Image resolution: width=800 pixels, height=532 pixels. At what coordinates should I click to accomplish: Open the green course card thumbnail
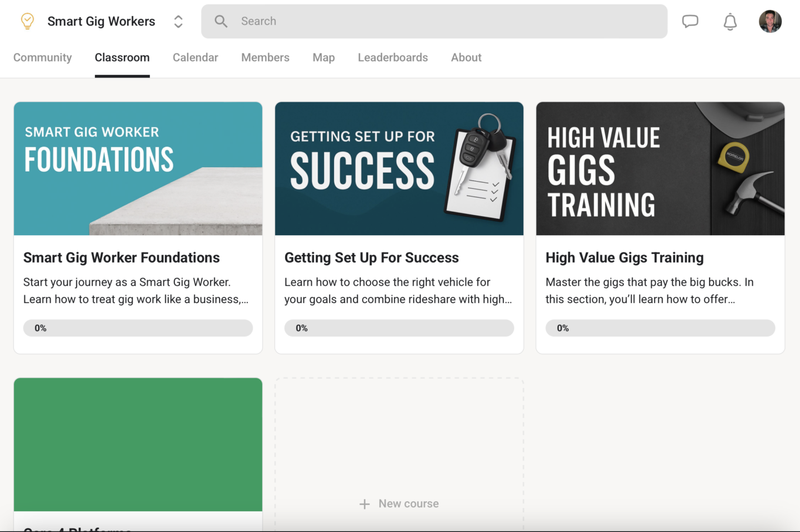point(138,444)
